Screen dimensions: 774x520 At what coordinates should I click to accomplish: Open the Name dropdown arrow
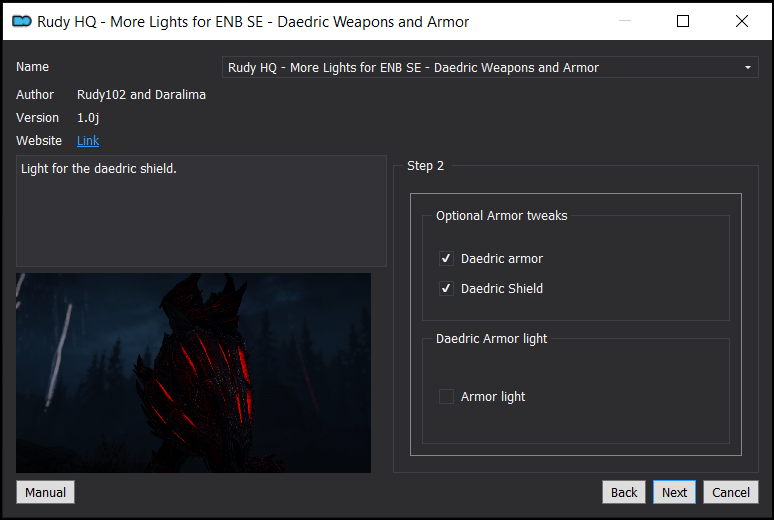(748, 68)
